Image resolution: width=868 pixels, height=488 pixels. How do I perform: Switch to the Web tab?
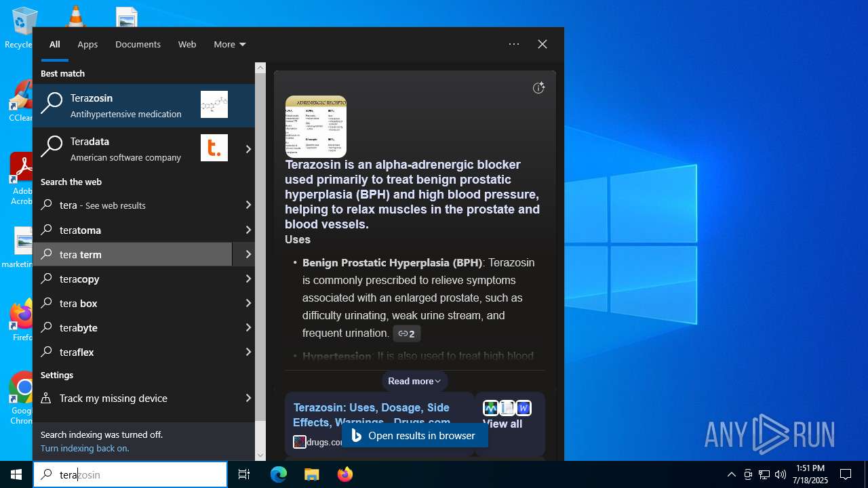pos(187,44)
